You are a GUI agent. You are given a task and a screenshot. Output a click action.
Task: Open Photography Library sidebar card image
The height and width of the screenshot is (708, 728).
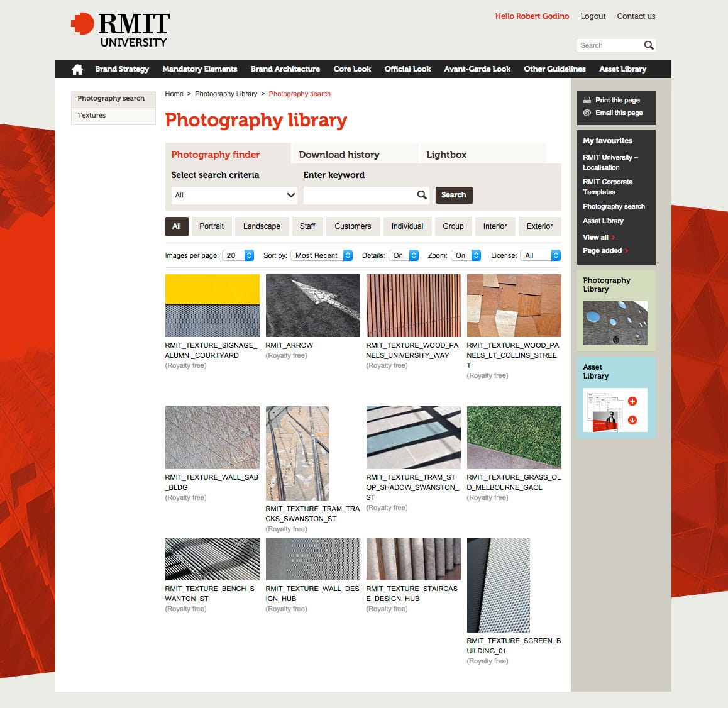pyautogui.click(x=615, y=323)
